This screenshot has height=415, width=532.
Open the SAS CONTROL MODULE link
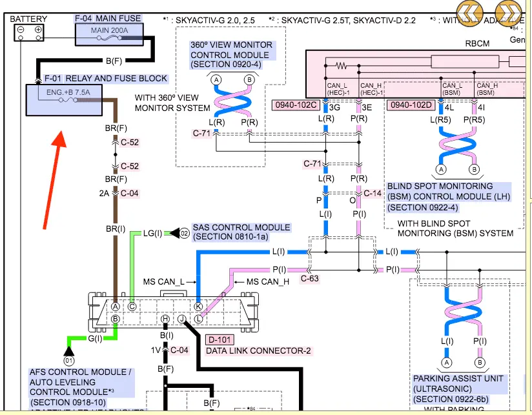241,232
